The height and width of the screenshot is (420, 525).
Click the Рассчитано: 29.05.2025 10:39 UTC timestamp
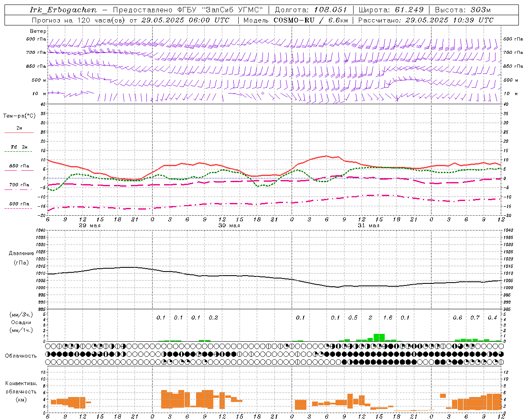(x=426, y=20)
